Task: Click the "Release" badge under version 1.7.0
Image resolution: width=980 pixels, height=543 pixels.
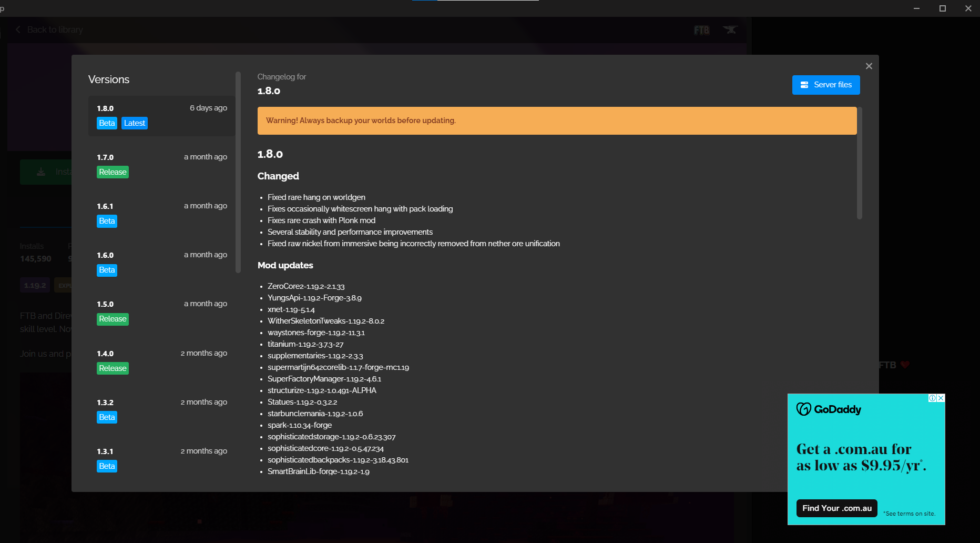Action: 113,172
